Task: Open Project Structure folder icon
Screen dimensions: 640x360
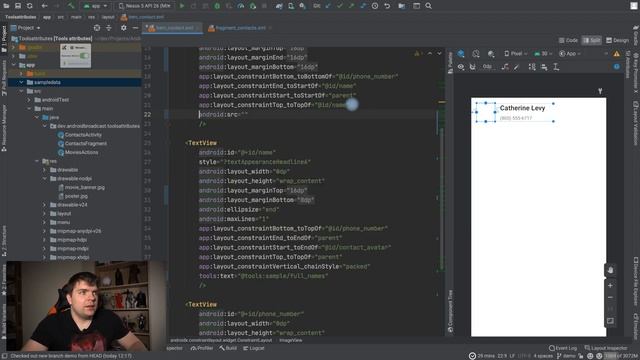Action: point(402,6)
